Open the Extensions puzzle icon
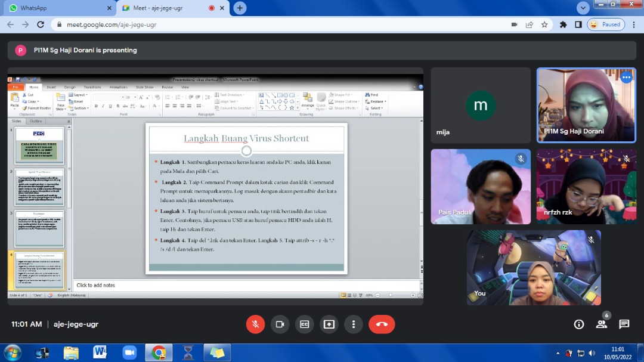 (x=563, y=25)
